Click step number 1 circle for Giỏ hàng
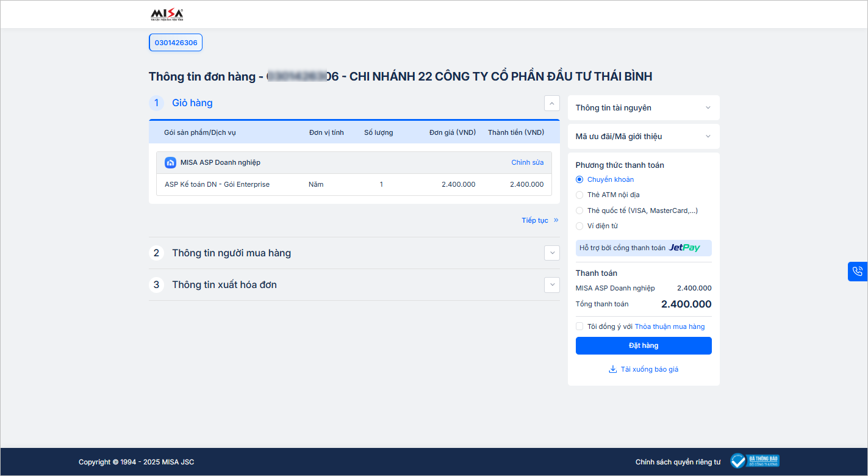 pos(156,103)
